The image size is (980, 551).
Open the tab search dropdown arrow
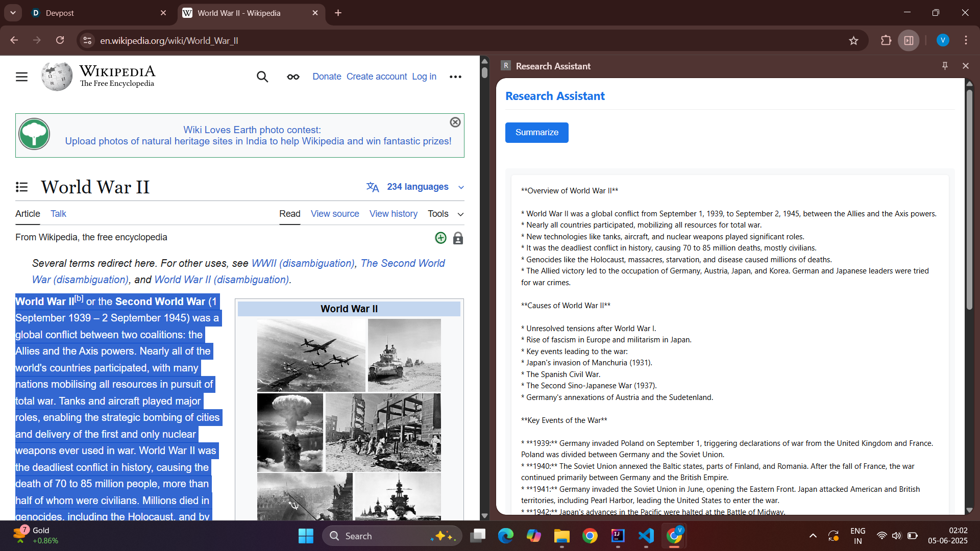tap(13, 13)
